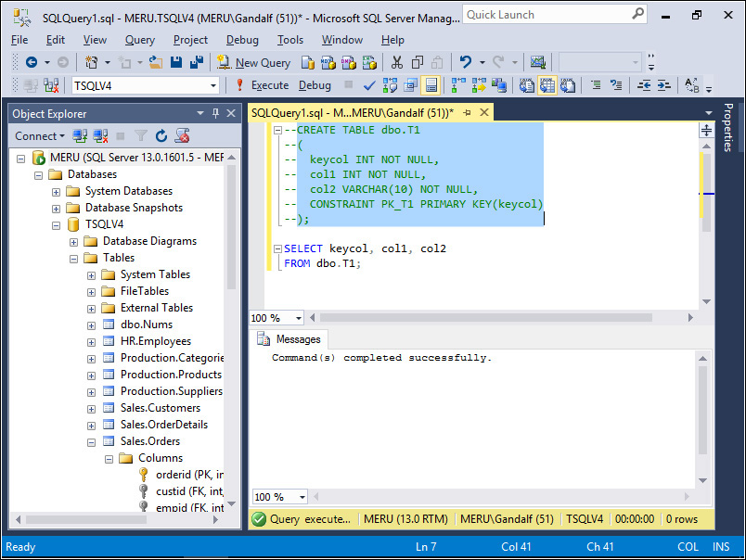Click the Cut scissors icon
Viewport: 746px width, 560px height.
pyautogui.click(x=396, y=62)
